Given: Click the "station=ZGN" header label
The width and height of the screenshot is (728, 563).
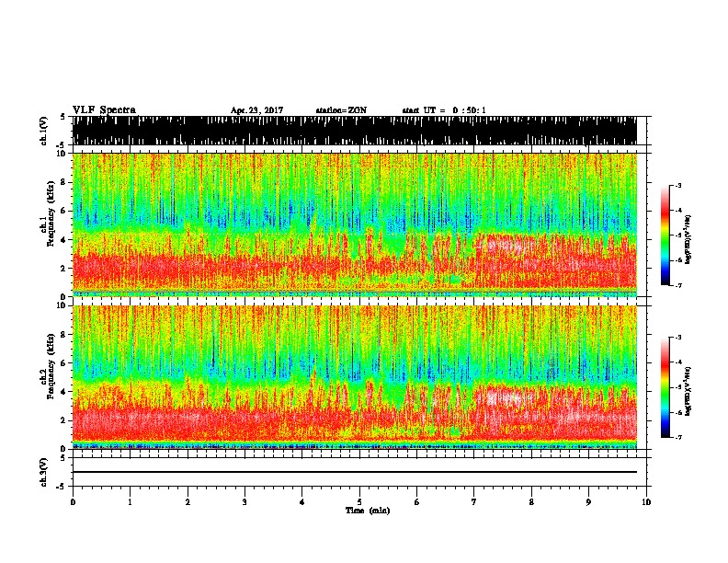Looking at the screenshot, I should [x=341, y=110].
